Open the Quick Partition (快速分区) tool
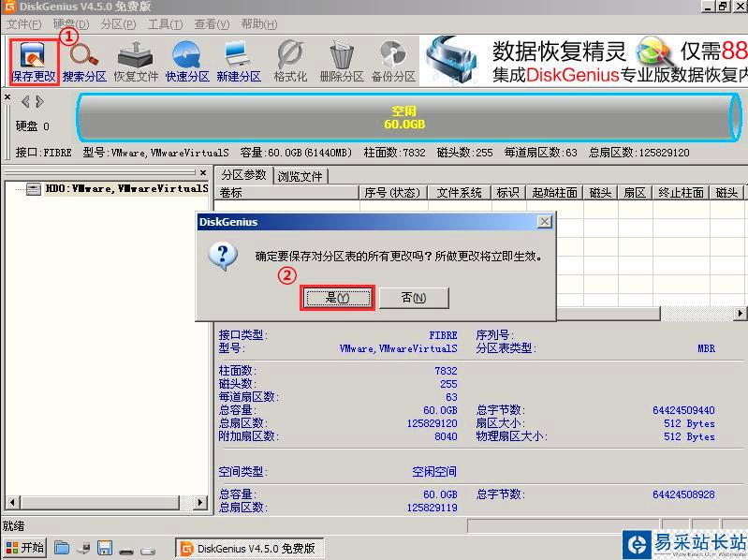The height and width of the screenshot is (560, 748). [187, 63]
